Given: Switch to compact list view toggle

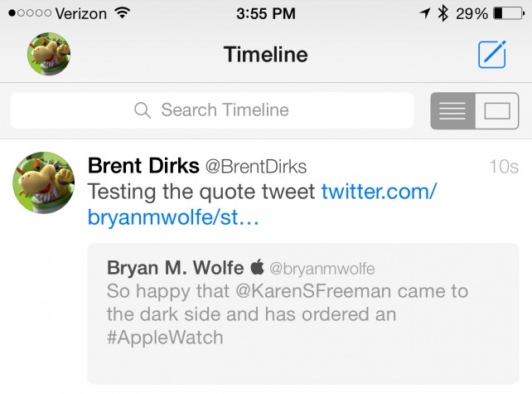Looking at the screenshot, I should [452, 110].
